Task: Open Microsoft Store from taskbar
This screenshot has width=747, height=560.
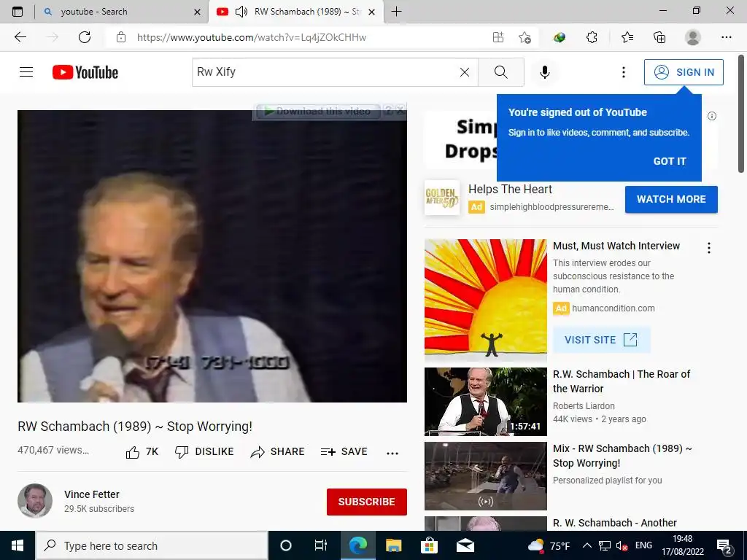Action: (x=429, y=545)
